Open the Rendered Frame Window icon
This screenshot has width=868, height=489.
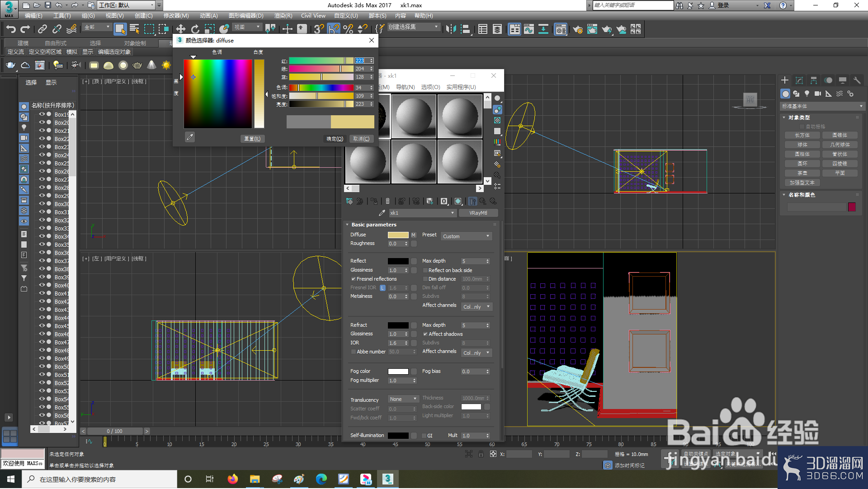point(592,29)
